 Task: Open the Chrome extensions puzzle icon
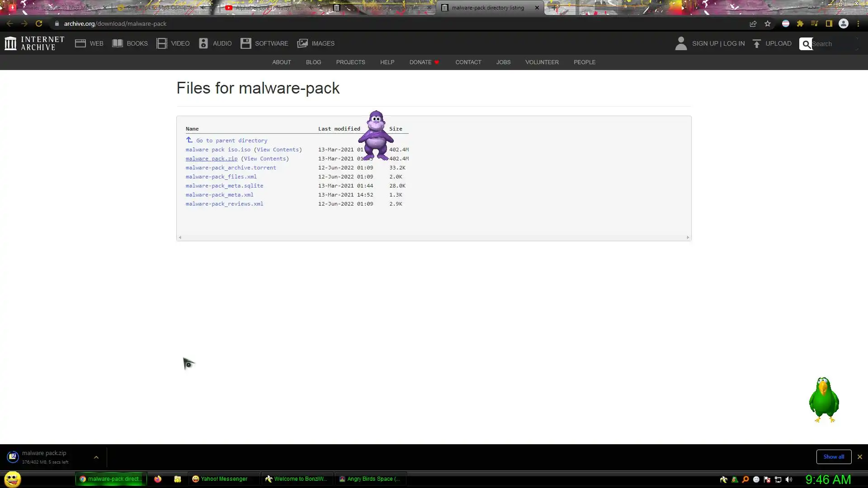click(x=800, y=23)
